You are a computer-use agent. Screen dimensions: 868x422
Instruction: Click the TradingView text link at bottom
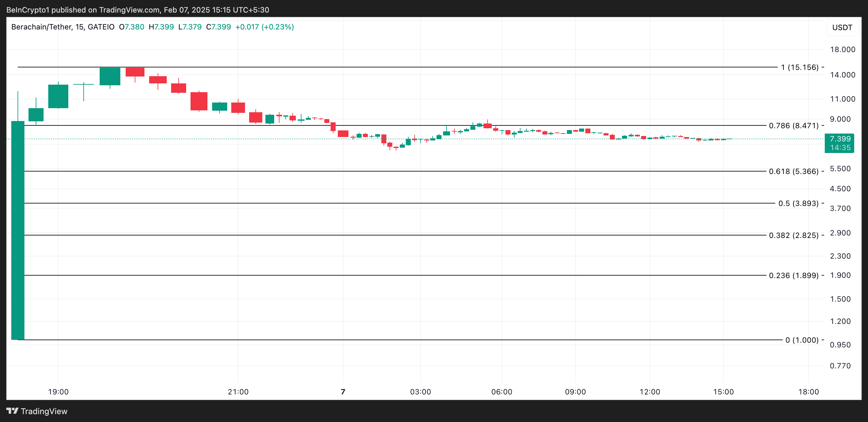pyautogui.click(x=44, y=411)
